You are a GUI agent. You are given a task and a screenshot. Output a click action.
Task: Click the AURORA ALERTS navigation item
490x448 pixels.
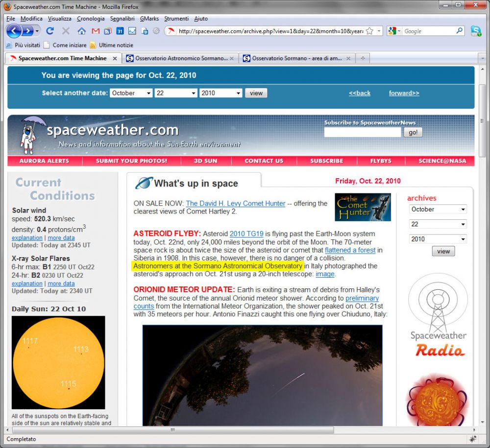click(x=44, y=161)
